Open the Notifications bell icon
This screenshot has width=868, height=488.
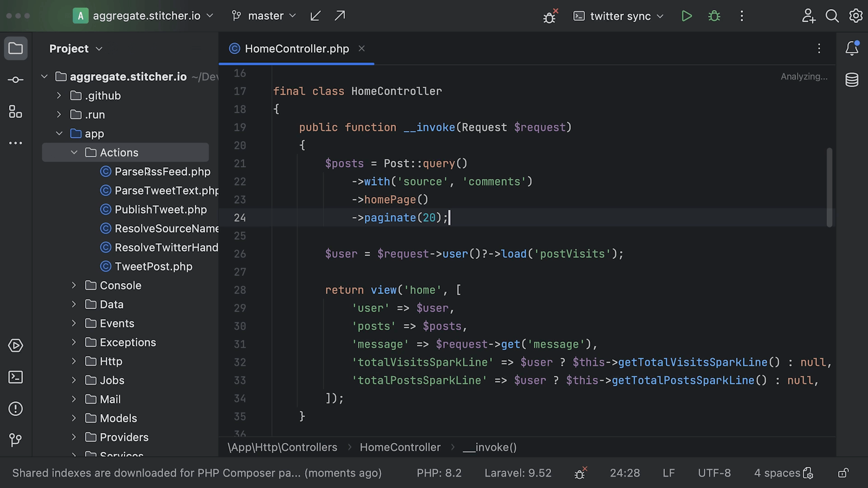click(x=852, y=48)
